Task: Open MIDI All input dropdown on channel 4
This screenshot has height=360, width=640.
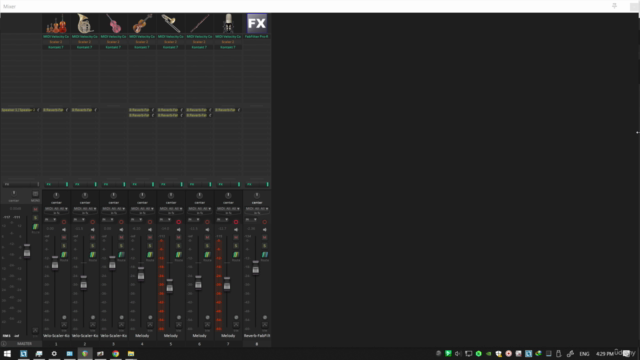Action: point(142,209)
